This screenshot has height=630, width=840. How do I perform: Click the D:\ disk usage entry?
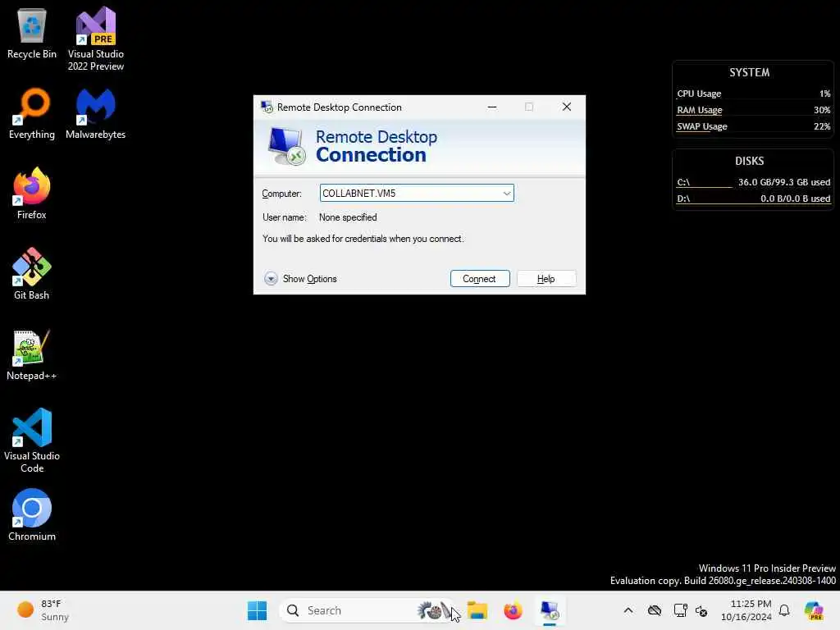(x=753, y=199)
